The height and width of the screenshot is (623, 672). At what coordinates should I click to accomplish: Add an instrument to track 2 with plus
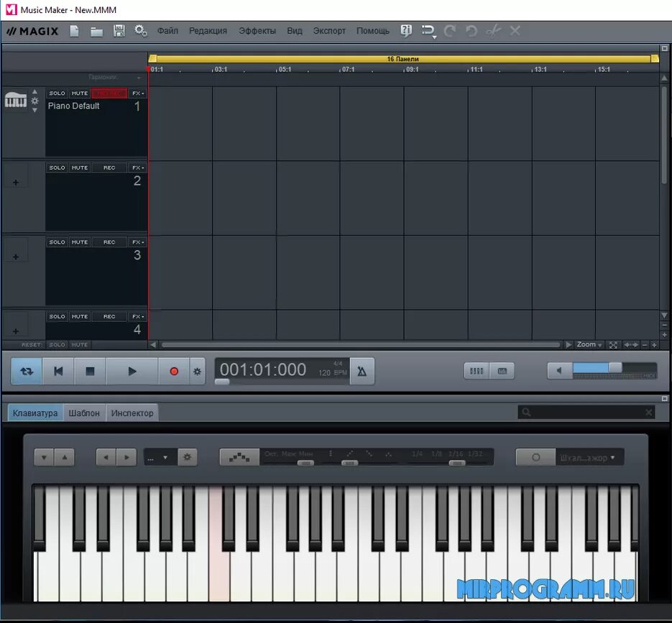click(x=16, y=183)
